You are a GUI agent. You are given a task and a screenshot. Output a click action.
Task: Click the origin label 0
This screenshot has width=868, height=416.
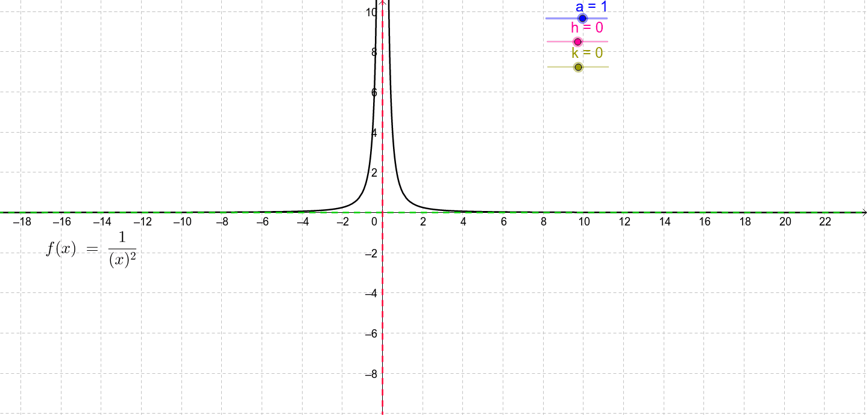[374, 221]
